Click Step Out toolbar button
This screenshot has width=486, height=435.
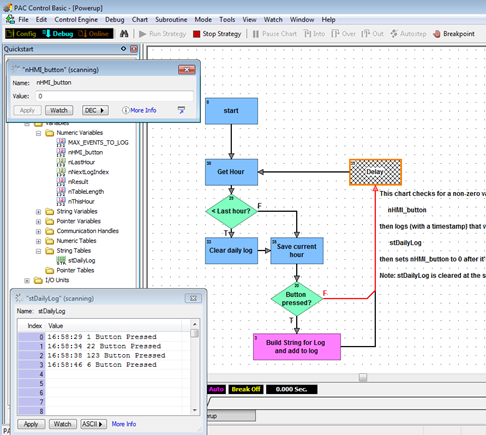click(x=372, y=34)
